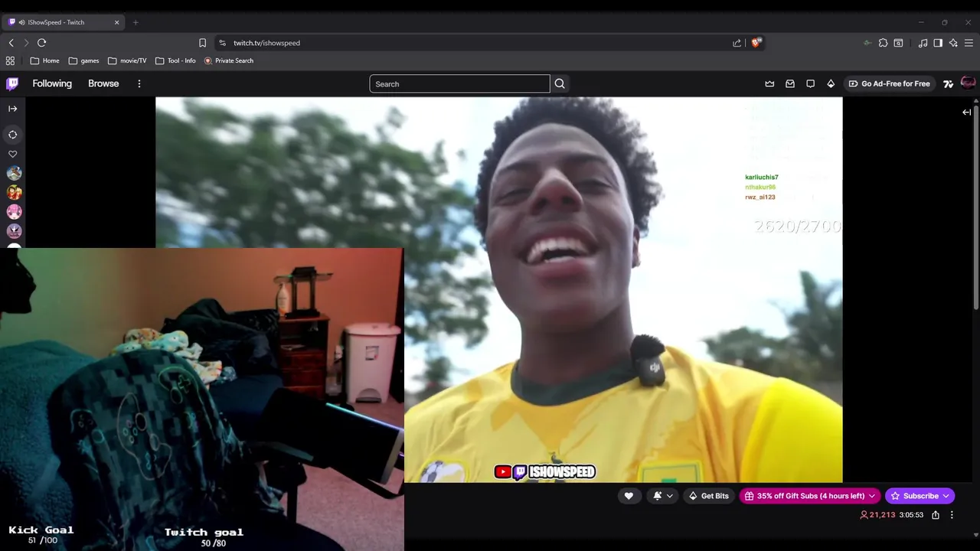Open the straw hat character channel avatar
980x551 pixels.
(14, 193)
